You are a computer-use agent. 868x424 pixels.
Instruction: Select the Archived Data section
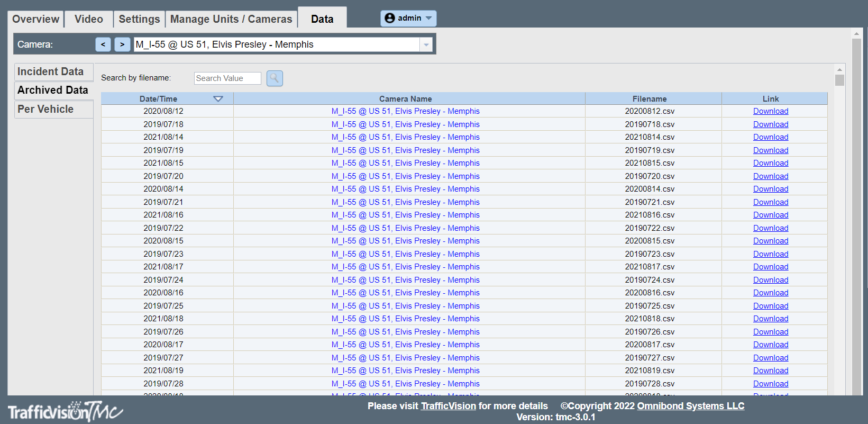tap(53, 90)
